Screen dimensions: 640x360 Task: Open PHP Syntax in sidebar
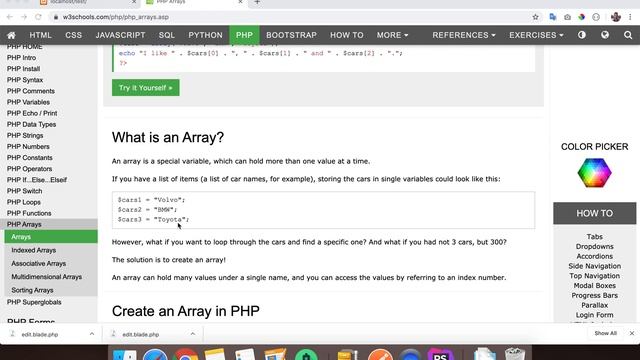(x=25, y=80)
